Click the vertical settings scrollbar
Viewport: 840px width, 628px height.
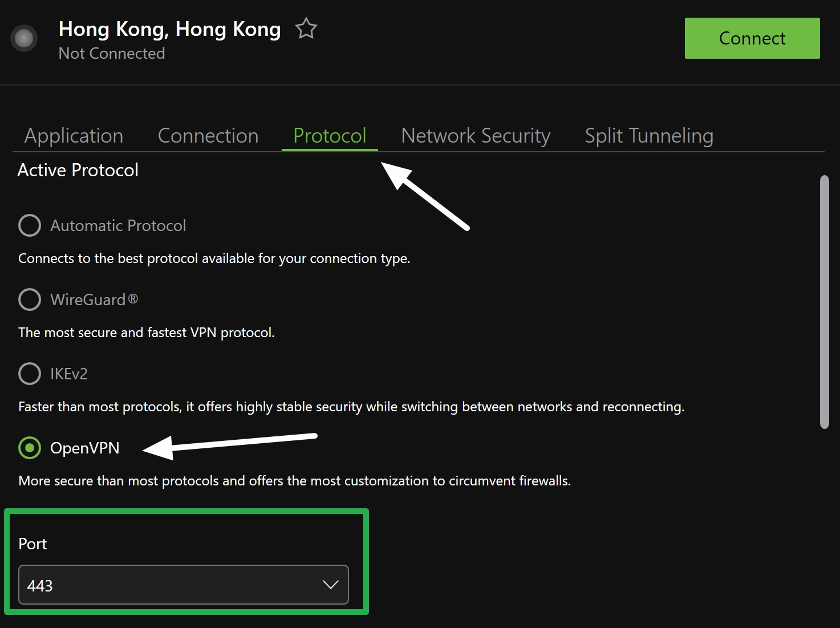[x=823, y=302]
